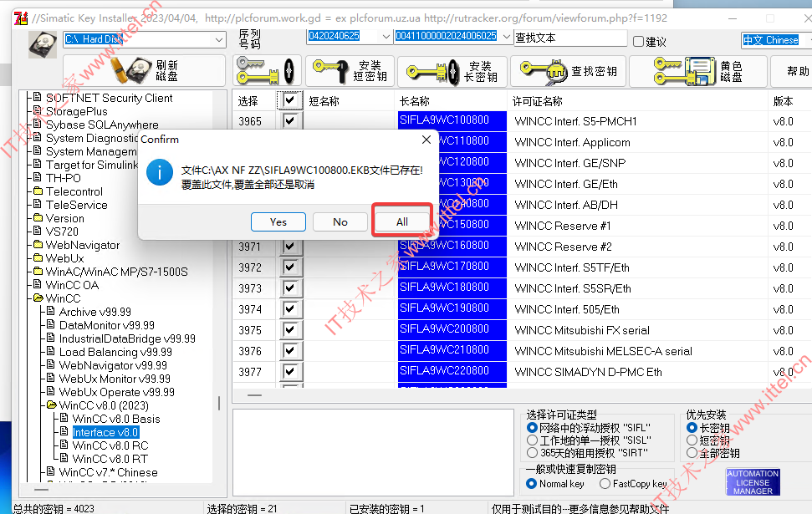
Task: Select short key priority radio
Action: (x=692, y=440)
